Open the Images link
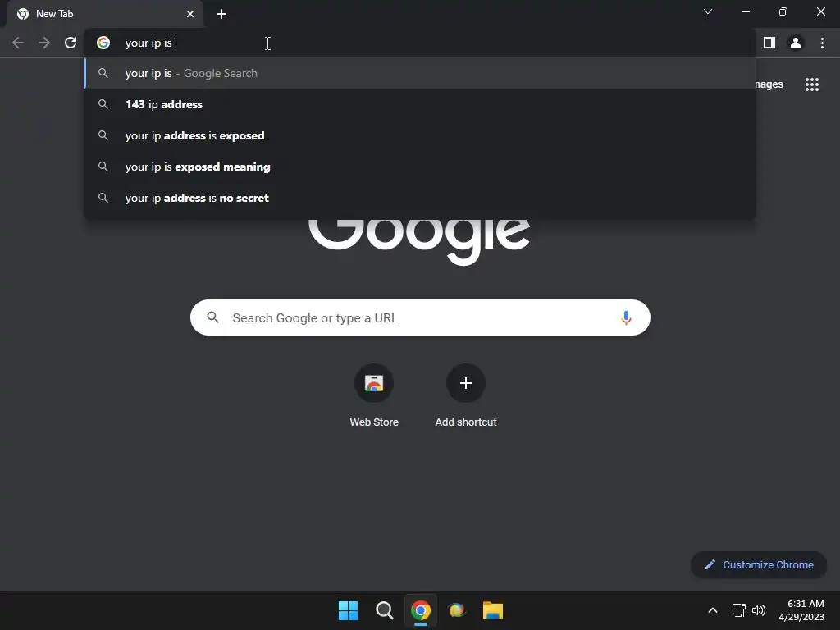Screen dimensions: 840x630 coord(769,84)
